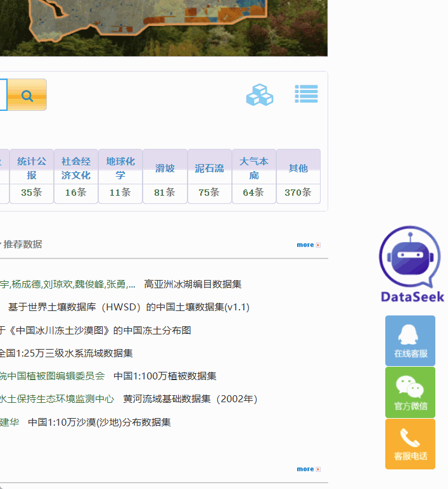Screen dimensions: 448x489
Task: Select the 其他 category
Action: pos(298,168)
